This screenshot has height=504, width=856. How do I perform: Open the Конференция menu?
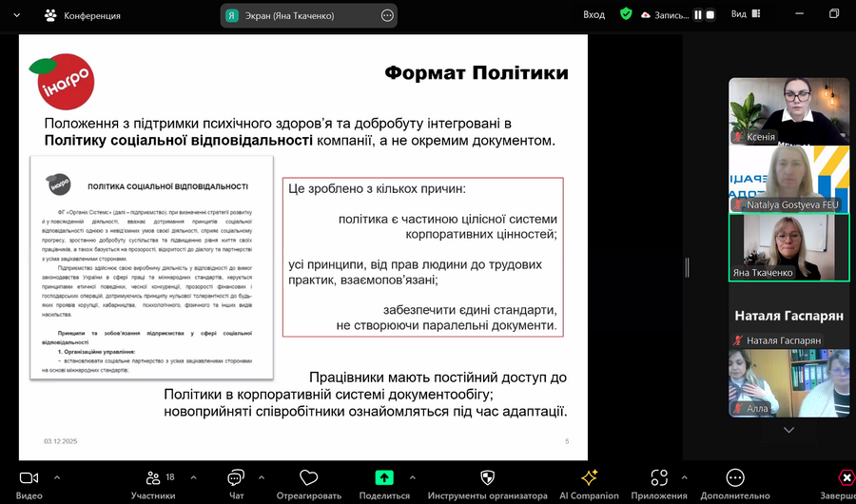(83, 16)
